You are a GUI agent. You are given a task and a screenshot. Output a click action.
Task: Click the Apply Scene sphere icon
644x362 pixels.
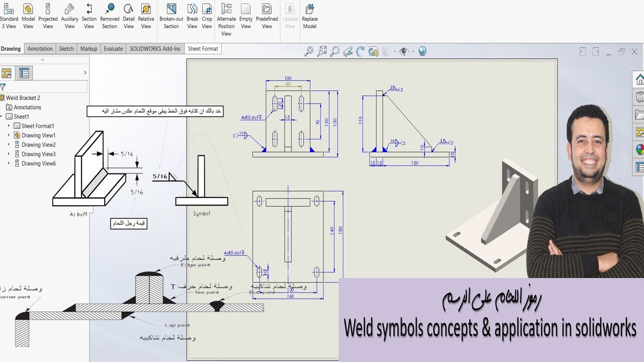422,51
